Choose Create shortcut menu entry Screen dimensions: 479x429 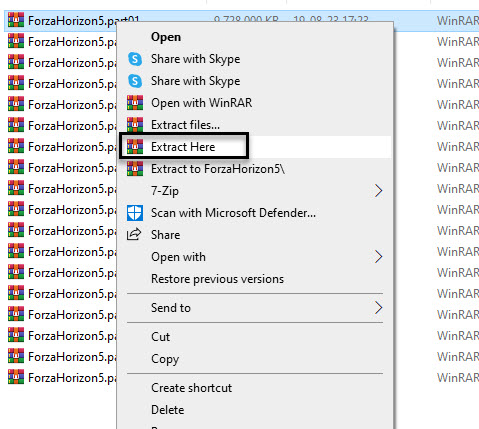click(191, 388)
